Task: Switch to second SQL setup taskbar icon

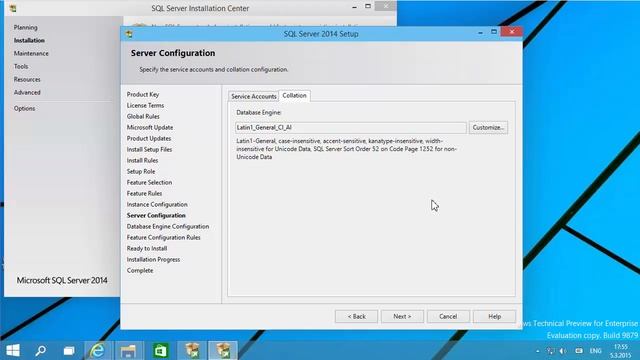Action: pyautogui.click(x=223, y=350)
